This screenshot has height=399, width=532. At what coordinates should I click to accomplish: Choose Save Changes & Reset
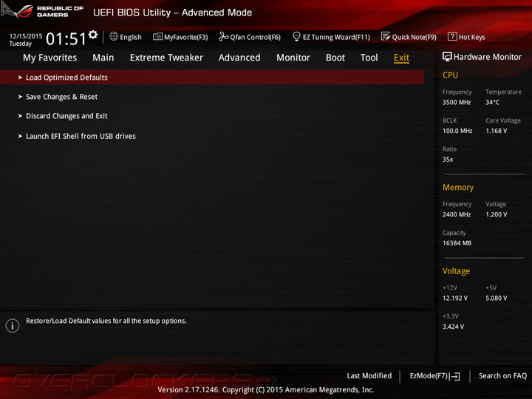click(x=61, y=97)
